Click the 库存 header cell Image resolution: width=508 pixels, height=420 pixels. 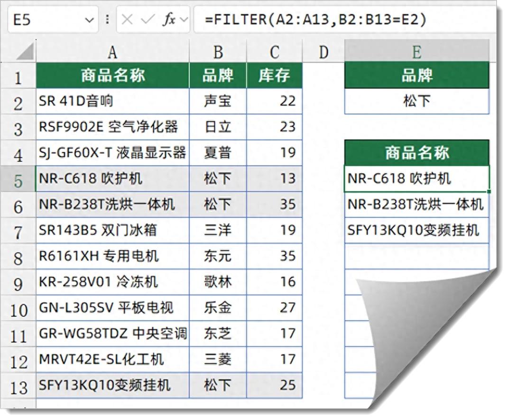click(x=275, y=75)
